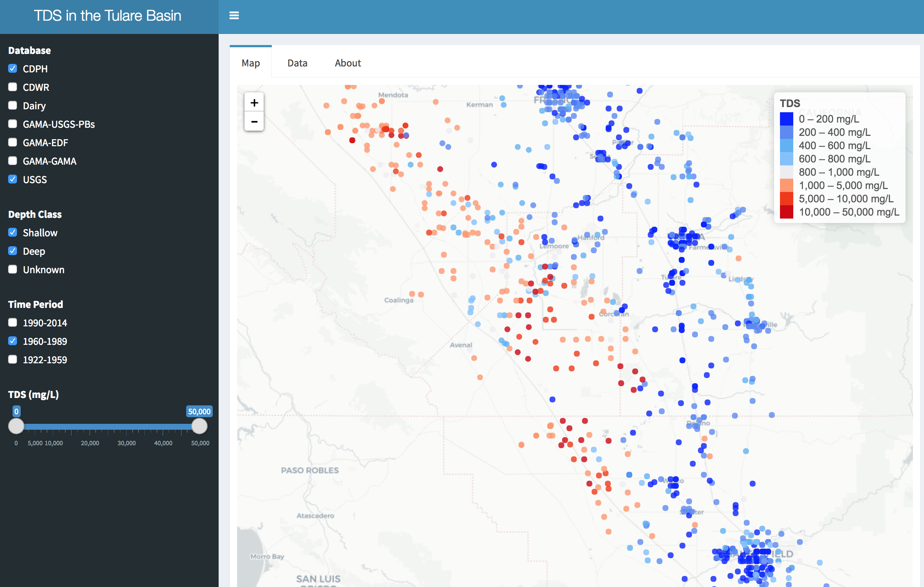Enable the Unknown depth class
This screenshot has width=924, height=587.
click(13, 270)
